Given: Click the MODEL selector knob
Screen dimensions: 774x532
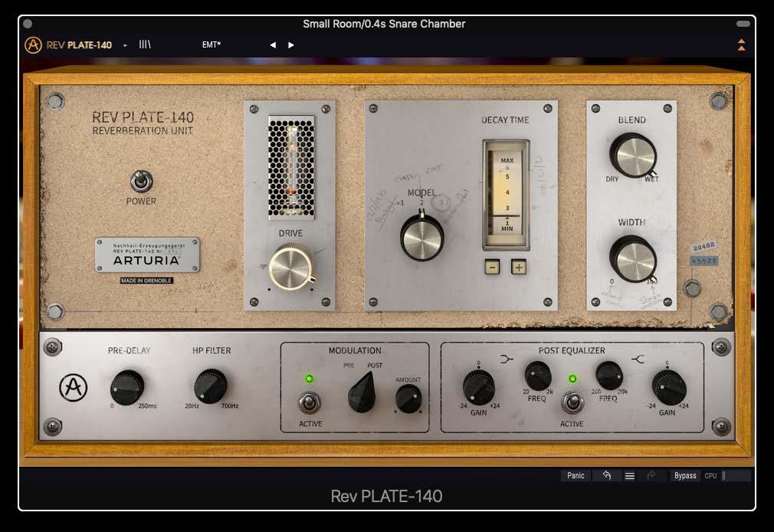Looking at the screenshot, I should [x=421, y=238].
